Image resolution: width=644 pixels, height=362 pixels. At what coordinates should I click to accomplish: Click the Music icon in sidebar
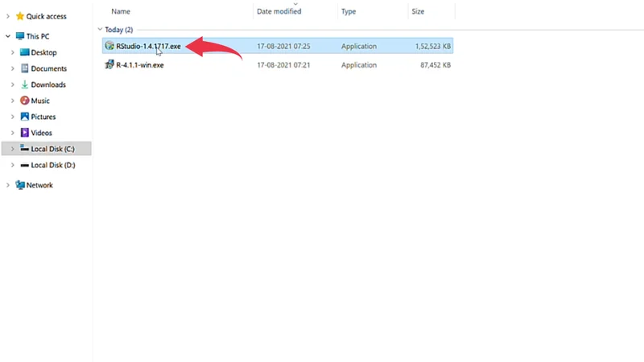(x=24, y=101)
